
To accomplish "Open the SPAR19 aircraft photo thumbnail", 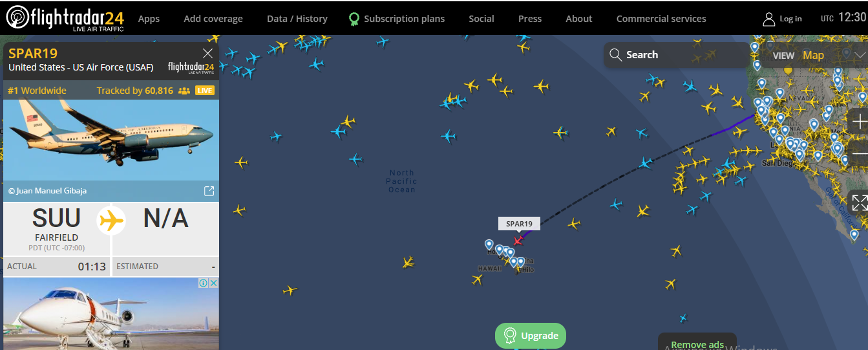I will click(111, 139).
